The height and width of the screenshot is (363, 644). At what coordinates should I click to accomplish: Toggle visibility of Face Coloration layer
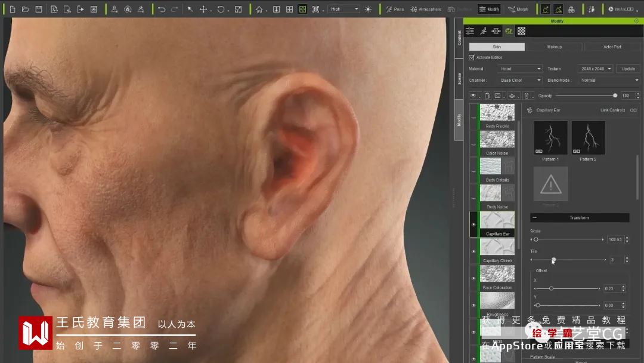click(x=474, y=278)
